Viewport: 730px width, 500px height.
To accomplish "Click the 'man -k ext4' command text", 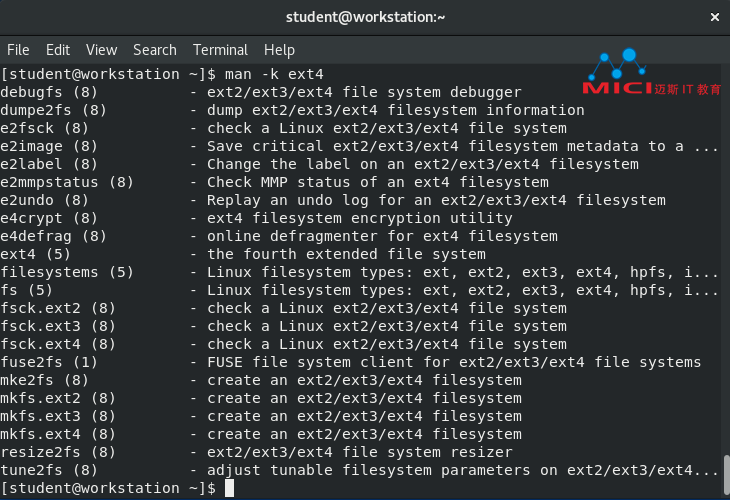I will [x=274, y=74].
